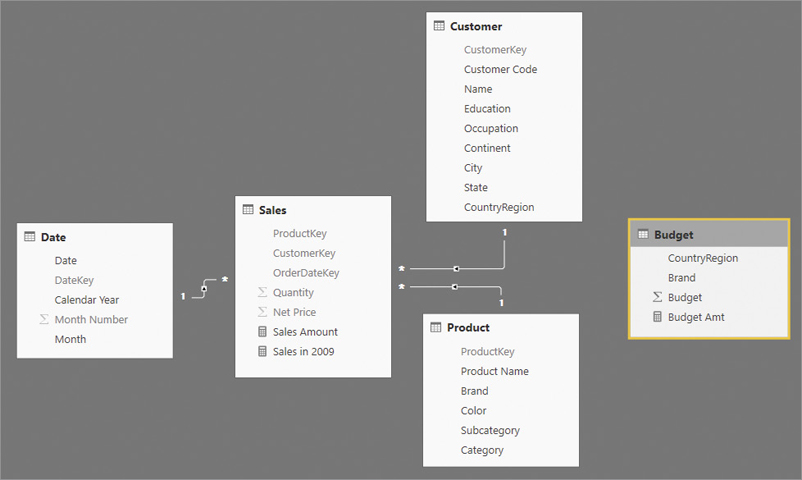802x480 pixels.
Task: Select the Education column
Action: click(x=487, y=108)
